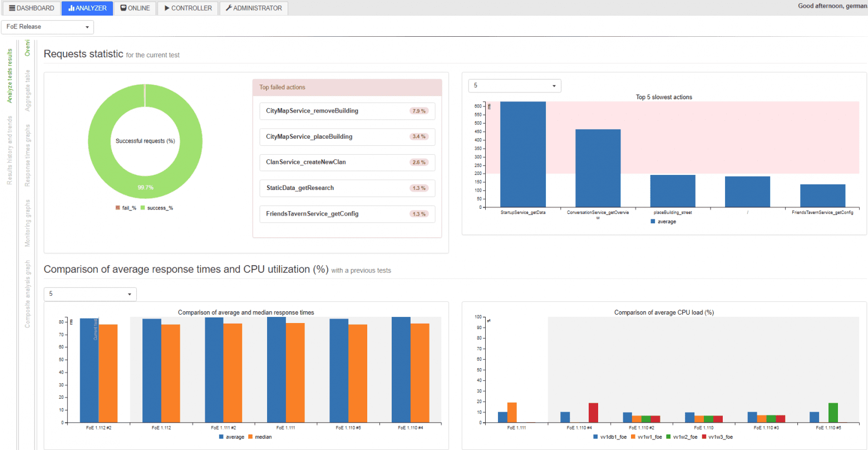The width and height of the screenshot is (868, 450).
Task: Expand the previous tests count dropdown
Action: tap(90, 294)
